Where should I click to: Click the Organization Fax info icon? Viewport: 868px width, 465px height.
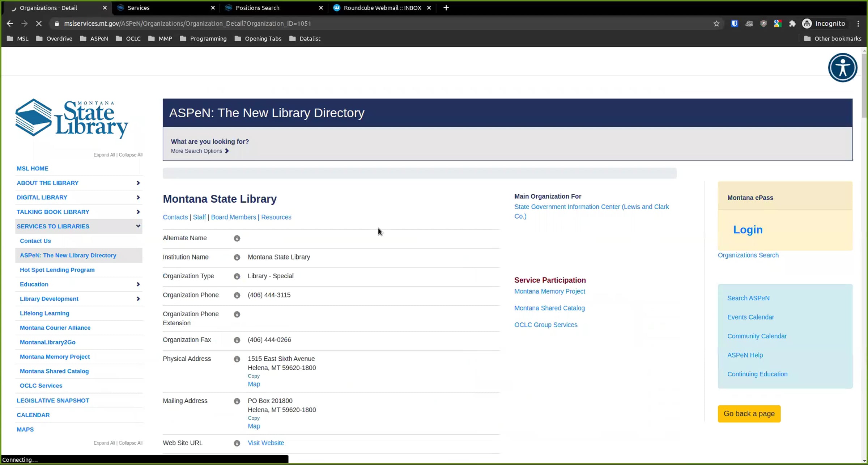point(237,340)
